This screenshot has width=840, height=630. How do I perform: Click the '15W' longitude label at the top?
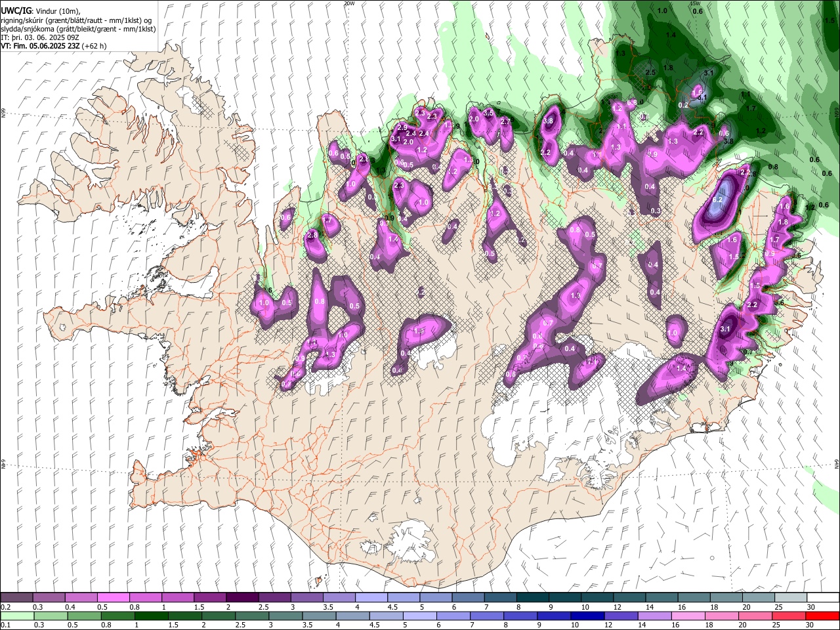coord(696,3)
